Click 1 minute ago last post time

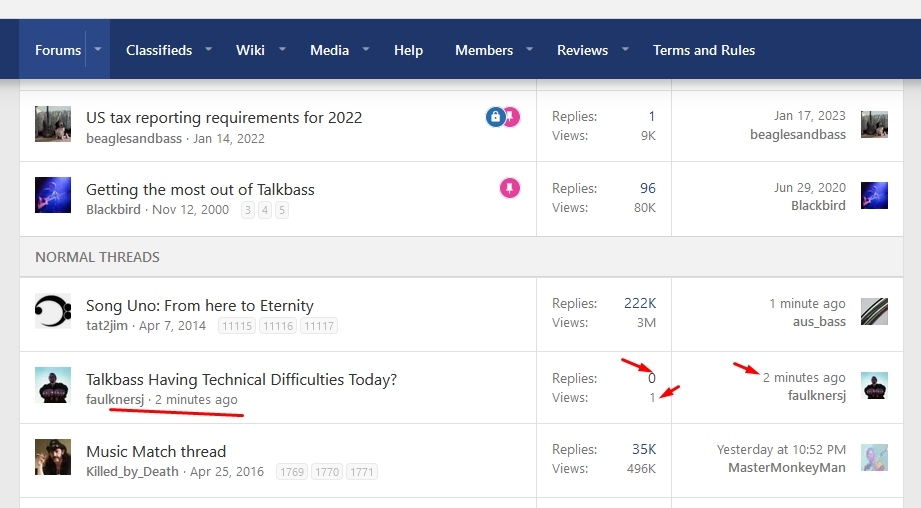point(807,304)
